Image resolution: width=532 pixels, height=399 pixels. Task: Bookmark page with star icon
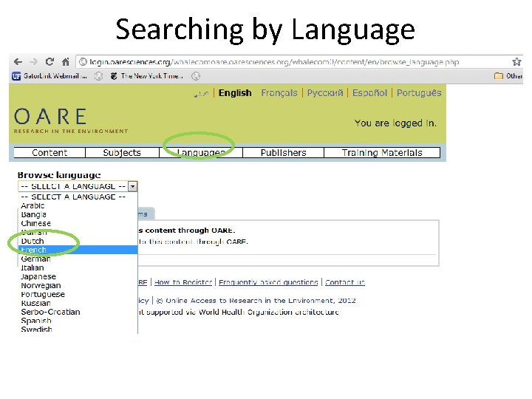point(516,62)
